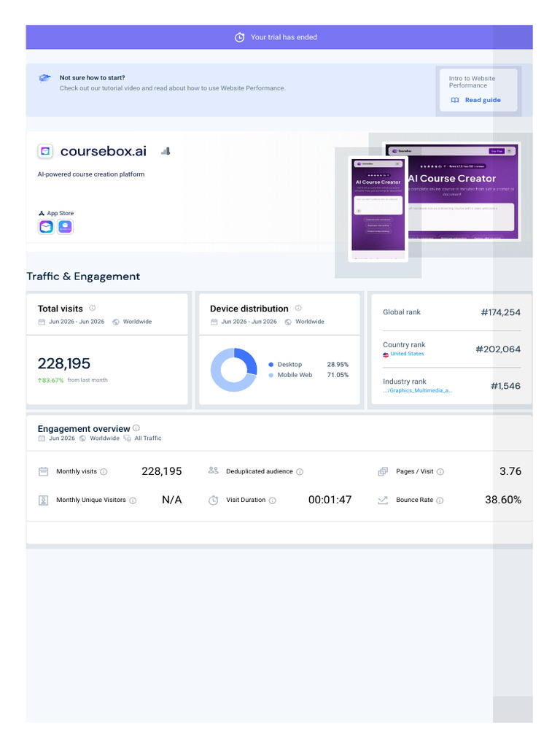Click the #1,546 industry rank value

click(505, 386)
